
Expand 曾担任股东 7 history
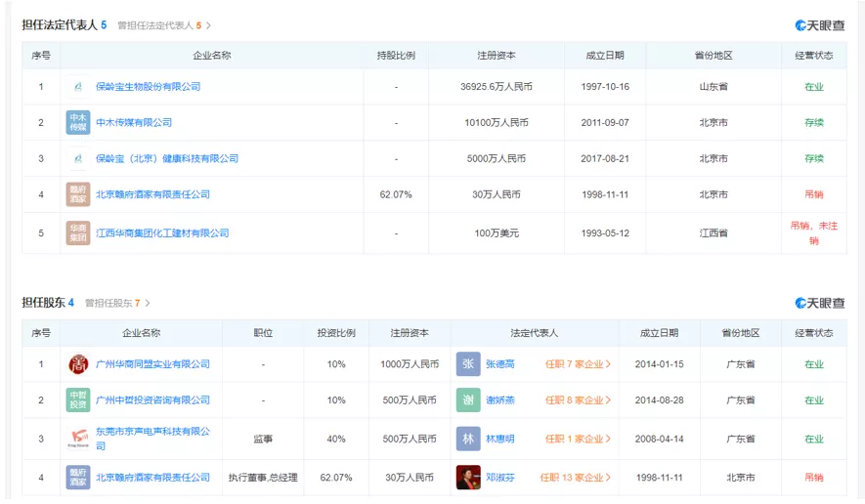117,304
